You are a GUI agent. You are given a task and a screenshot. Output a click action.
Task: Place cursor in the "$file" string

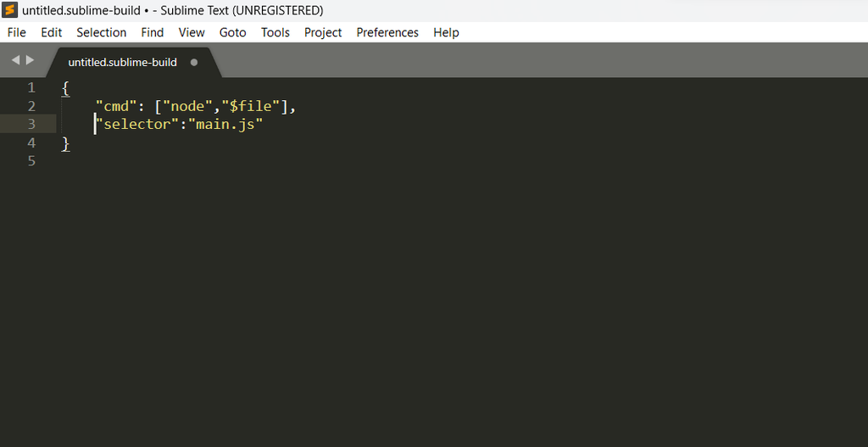251,106
